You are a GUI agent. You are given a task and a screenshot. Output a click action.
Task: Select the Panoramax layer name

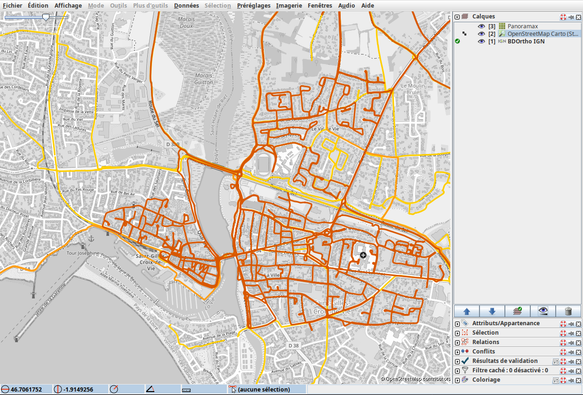[522, 26]
